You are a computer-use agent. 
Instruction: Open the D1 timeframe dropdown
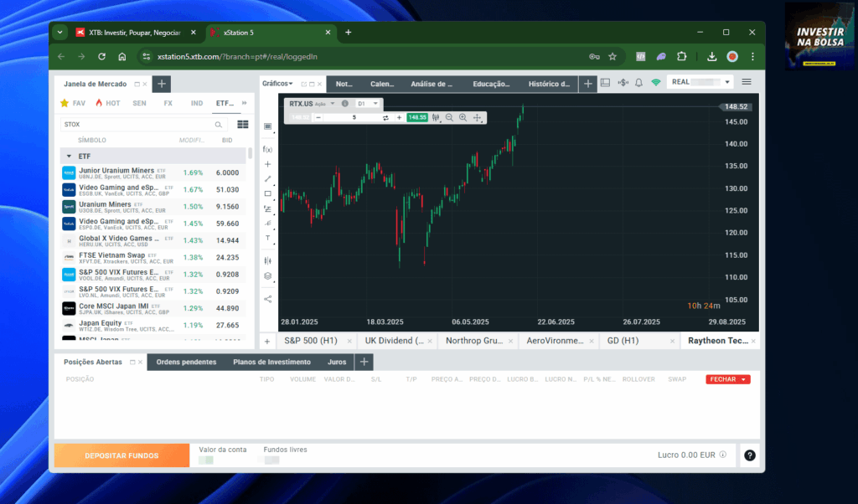[375, 103]
